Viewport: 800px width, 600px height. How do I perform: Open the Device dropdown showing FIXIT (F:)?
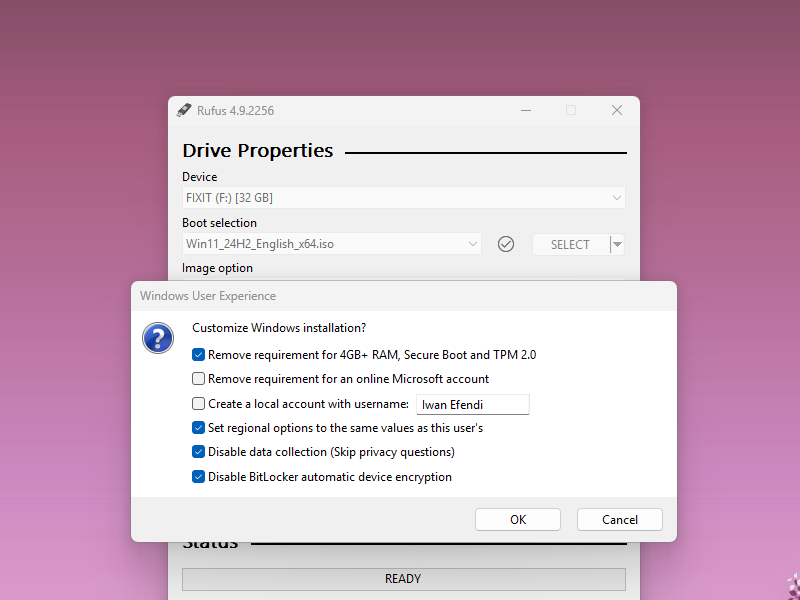point(403,198)
